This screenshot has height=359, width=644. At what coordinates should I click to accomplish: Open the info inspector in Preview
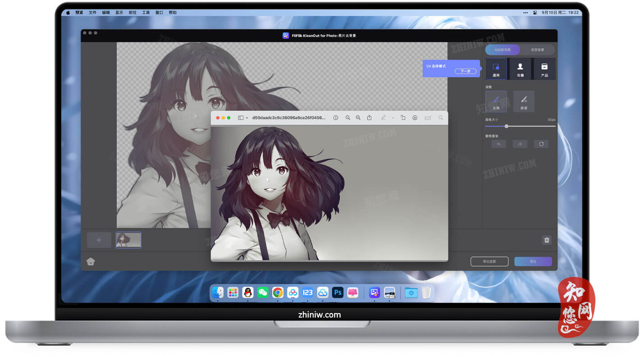[x=336, y=118]
